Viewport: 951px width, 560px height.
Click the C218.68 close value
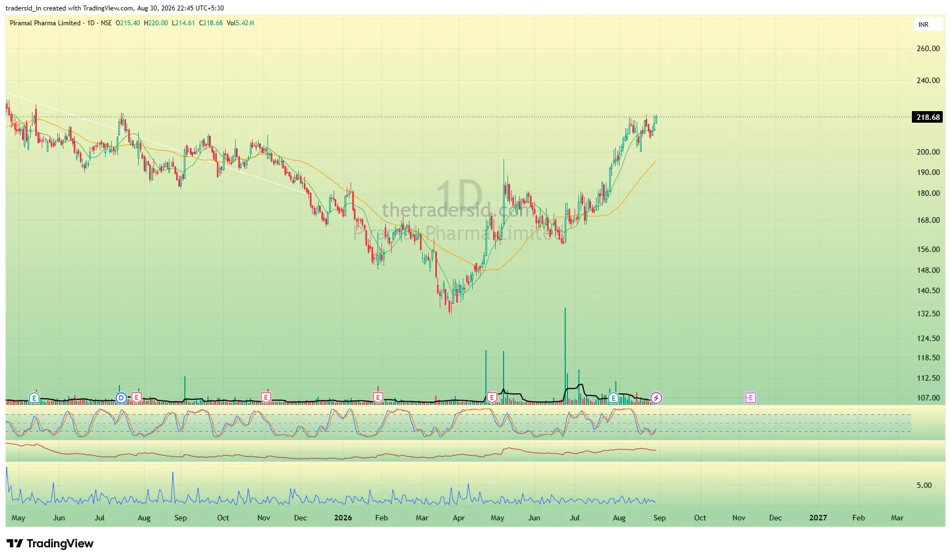[x=211, y=23]
